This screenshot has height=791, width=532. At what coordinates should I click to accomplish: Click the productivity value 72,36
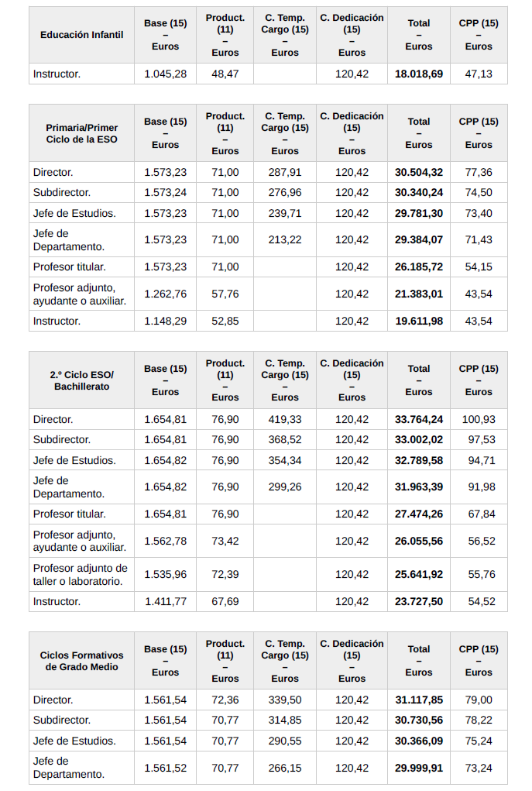pyautogui.click(x=225, y=700)
